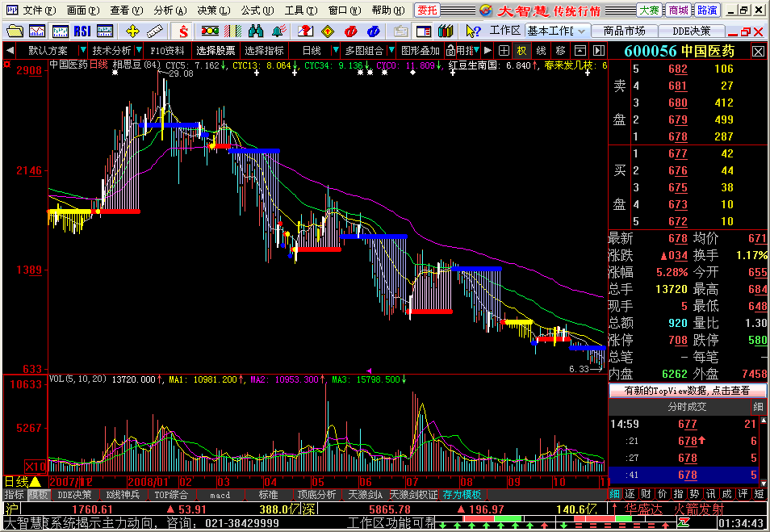Image resolution: width=770 pixels, height=532 pixels.
Task: Select the 顶底分析 indicator tab
Action: coord(316,495)
